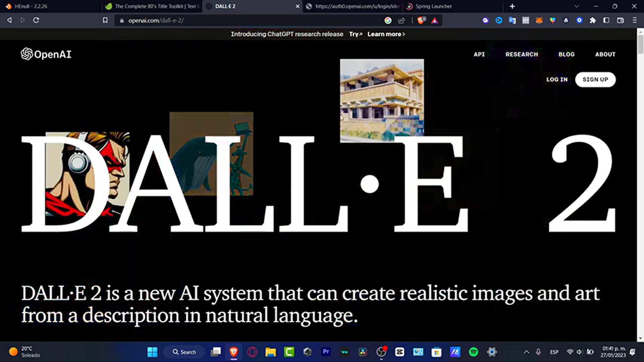
Task: Click the whale and giraffe artwork image
Action: (x=211, y=154)
